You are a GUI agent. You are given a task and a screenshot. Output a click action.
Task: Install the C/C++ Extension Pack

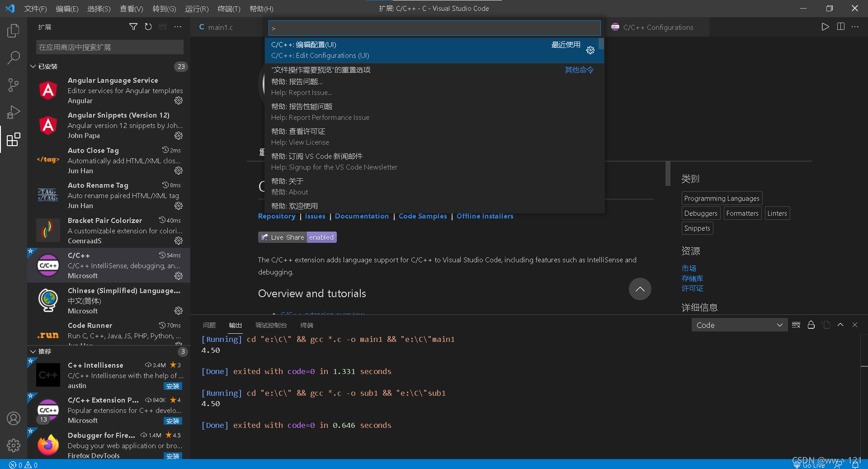coord(173,421)
